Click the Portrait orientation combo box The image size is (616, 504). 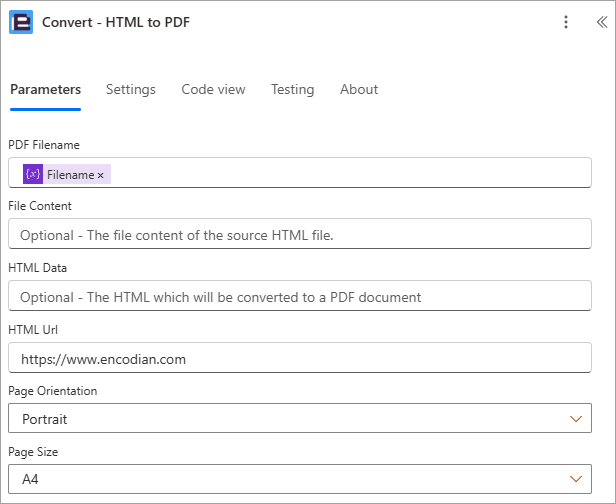coord(300,418)
